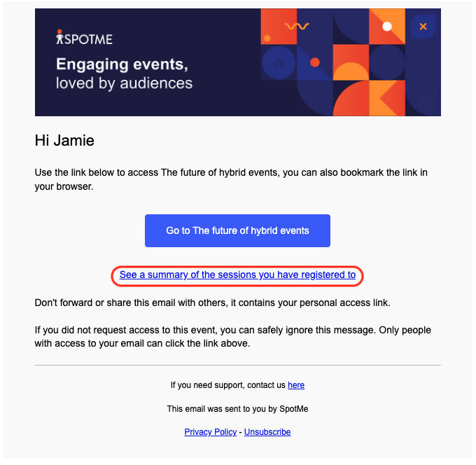476x465 pixels.
Task: Click the orange X icon in the banner
Action: click(423, 27)
